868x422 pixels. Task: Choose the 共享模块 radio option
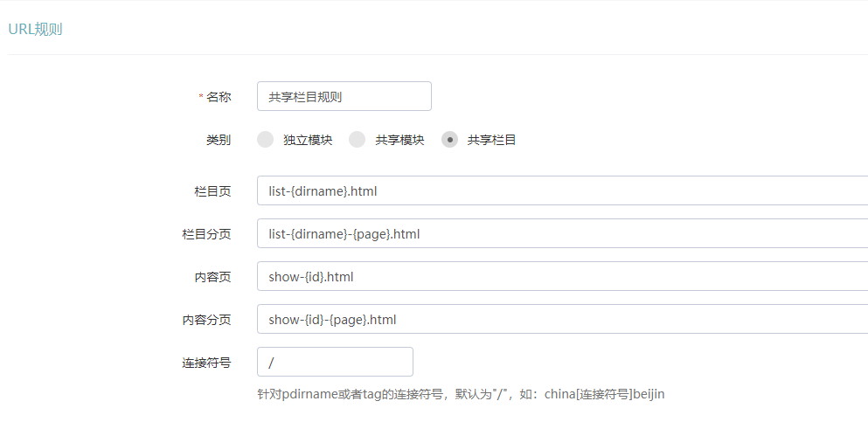[x=358, y=140]
